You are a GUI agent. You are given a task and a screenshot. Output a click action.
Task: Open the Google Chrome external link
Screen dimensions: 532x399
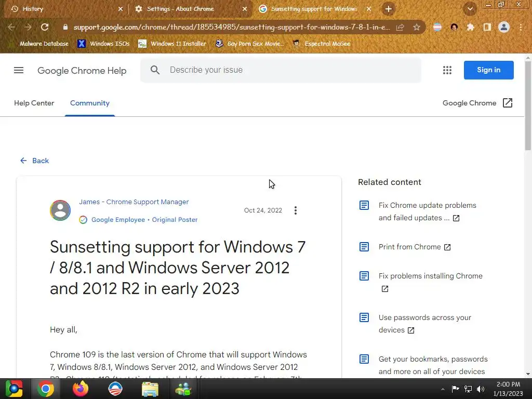point(477,103)
